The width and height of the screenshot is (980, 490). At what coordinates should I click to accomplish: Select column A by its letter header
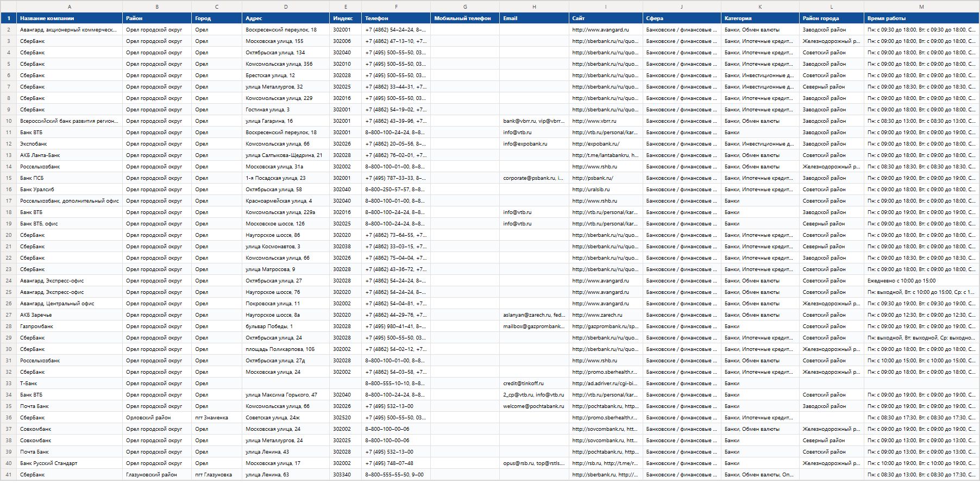70,7
